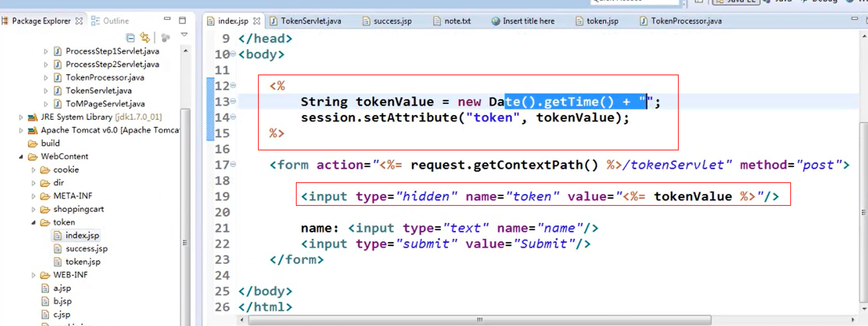Click the META-INF folder icon
Viewport: 868px width, 326px height.
coord(45,196)
